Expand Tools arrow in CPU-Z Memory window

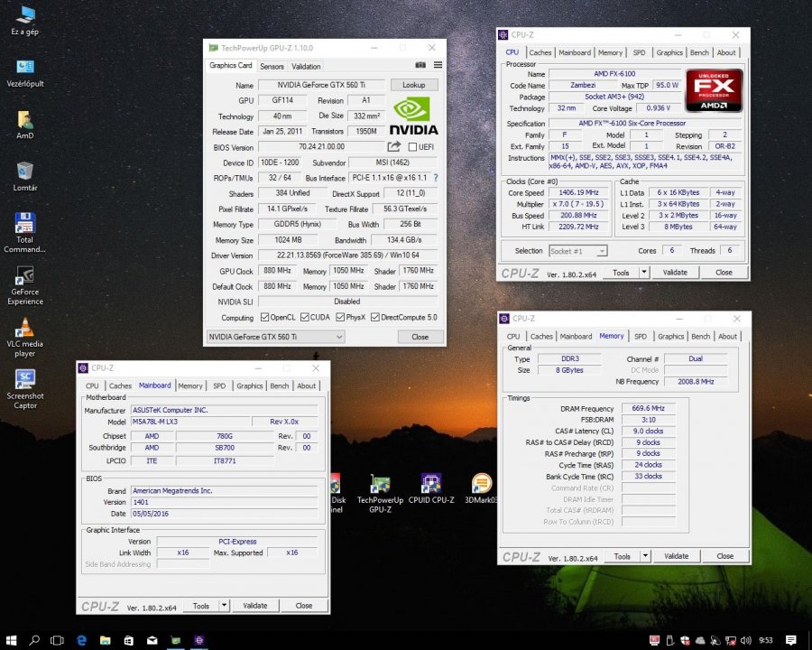[645, 556]
